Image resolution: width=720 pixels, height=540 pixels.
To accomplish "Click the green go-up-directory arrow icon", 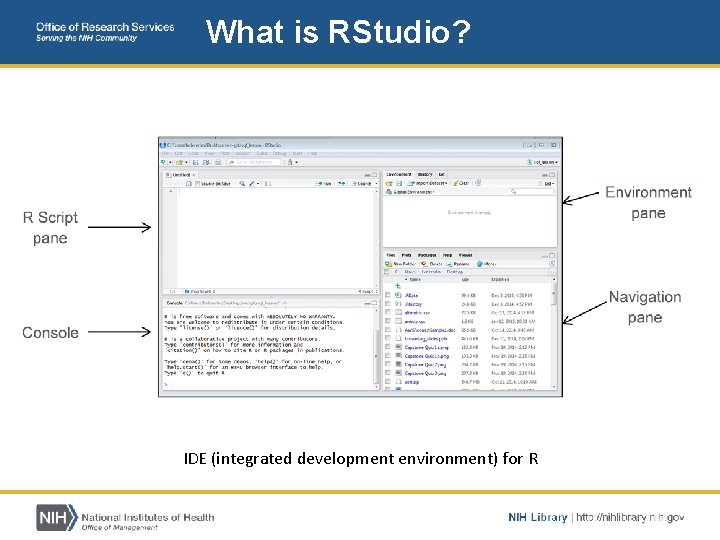I will click(x=398, y=286).
